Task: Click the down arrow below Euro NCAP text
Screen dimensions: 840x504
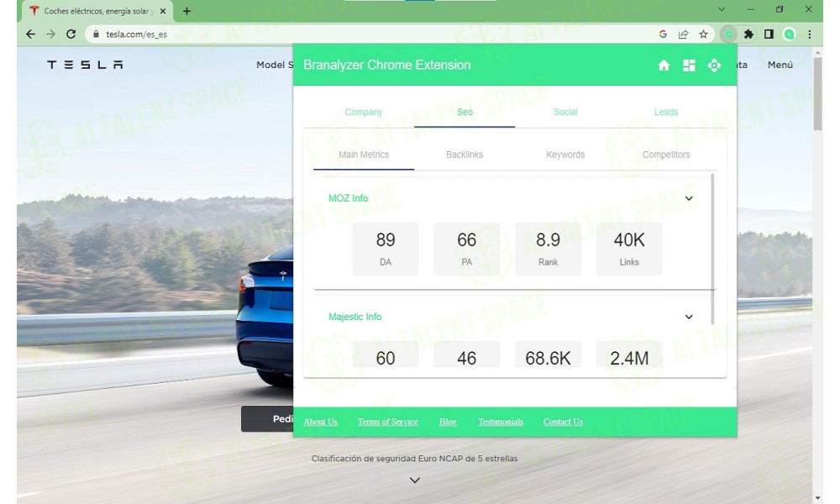Action: click(415, 480)
